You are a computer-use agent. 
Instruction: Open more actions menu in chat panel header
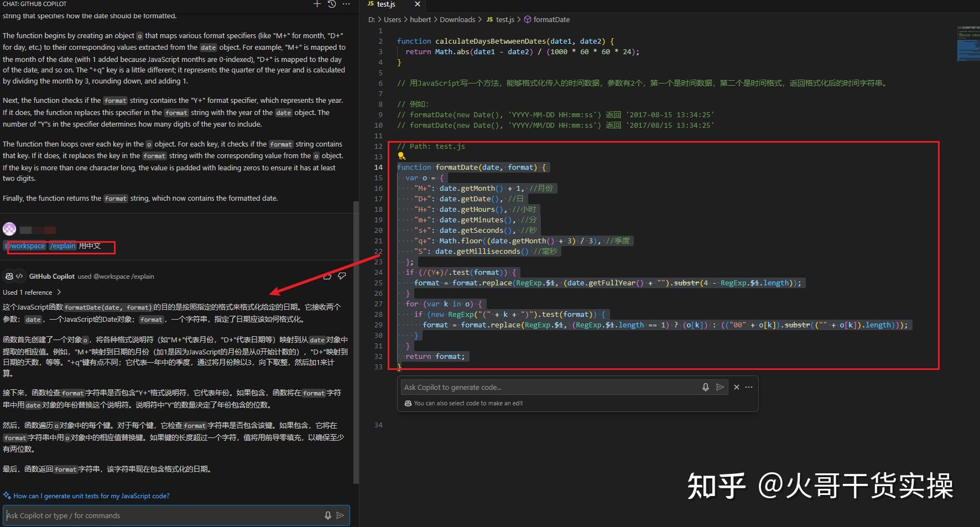coord(346,4)
